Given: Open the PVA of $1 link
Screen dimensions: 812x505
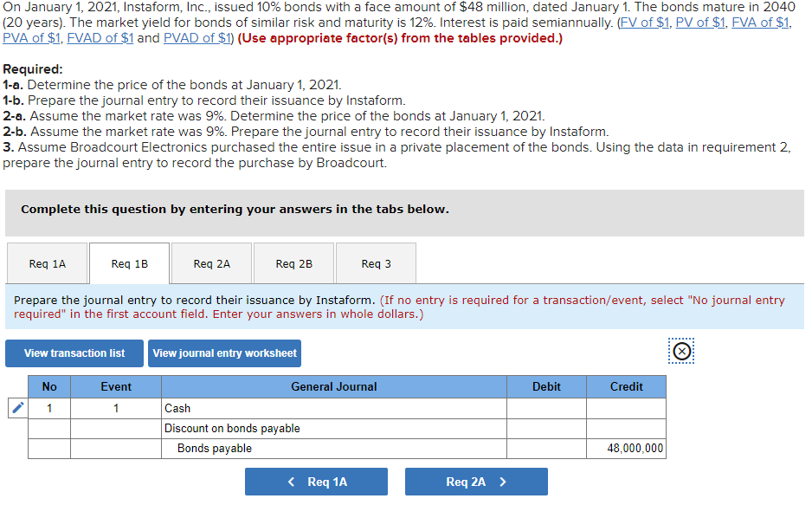Looking at the screenshot, I should (x=31, y=38).
